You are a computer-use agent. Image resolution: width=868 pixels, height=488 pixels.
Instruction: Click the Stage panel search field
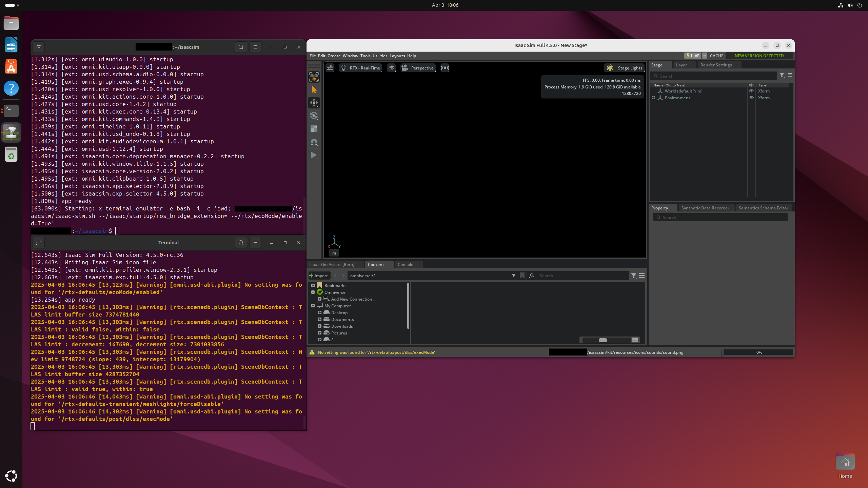point(715,76)
